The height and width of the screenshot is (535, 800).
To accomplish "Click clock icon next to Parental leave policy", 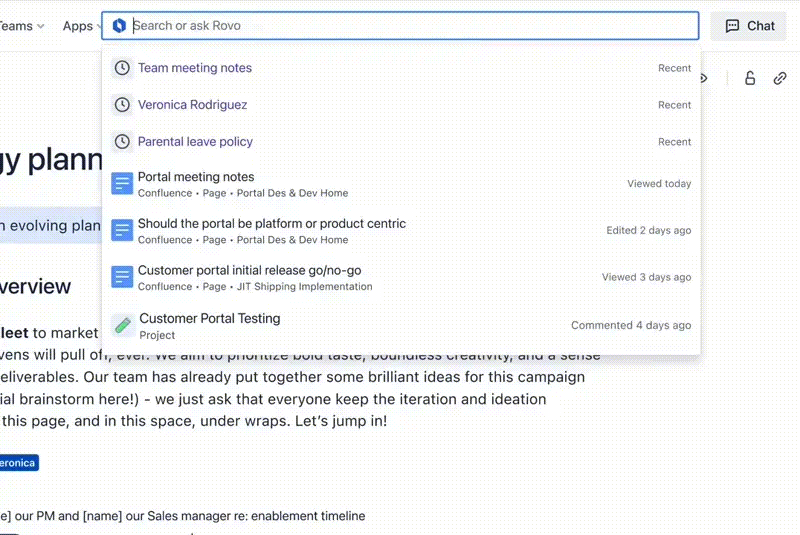I will click(x=122, y=142).
